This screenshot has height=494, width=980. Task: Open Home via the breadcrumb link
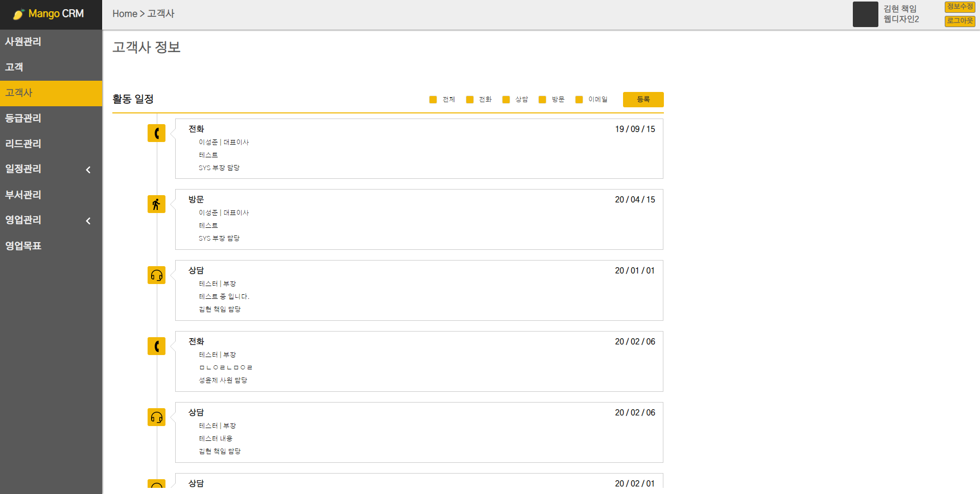pos(124,14)
